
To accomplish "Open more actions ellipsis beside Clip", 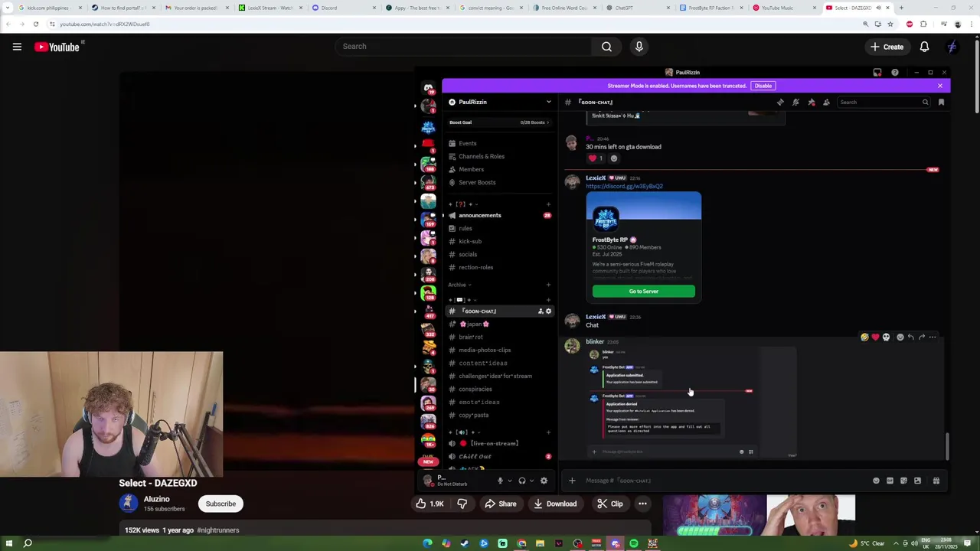I will point(642,504).
